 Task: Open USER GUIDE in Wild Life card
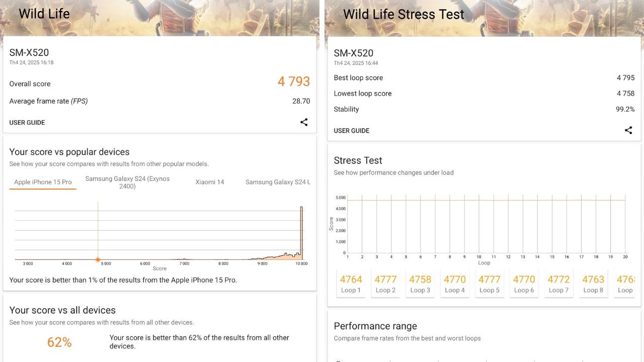pyautogui.click(x=27, y=123)
